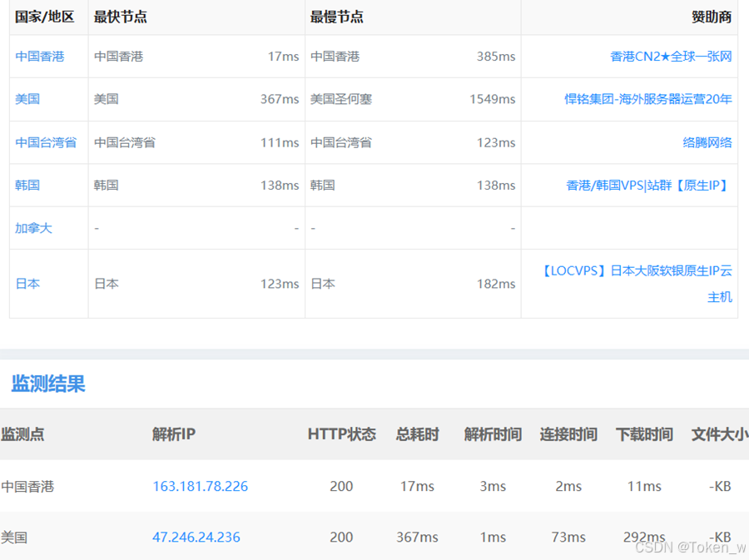Screen dimensions: 749x560
Task: Select the 下载时间 column header
Action: coord(644,434)
